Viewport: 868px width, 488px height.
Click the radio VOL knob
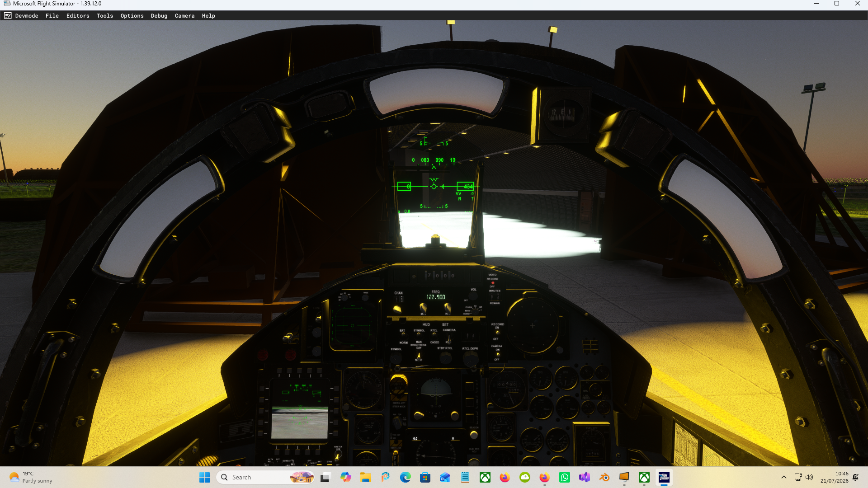473,296
